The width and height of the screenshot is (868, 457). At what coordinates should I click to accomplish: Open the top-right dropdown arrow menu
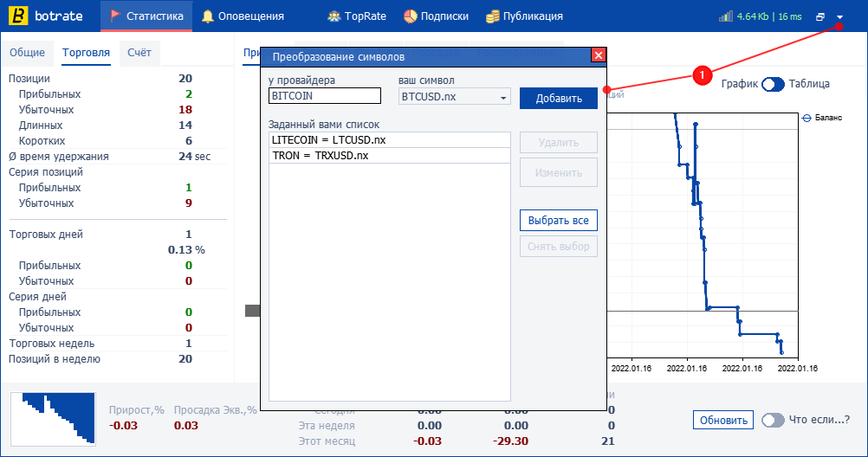pos(839,16)
